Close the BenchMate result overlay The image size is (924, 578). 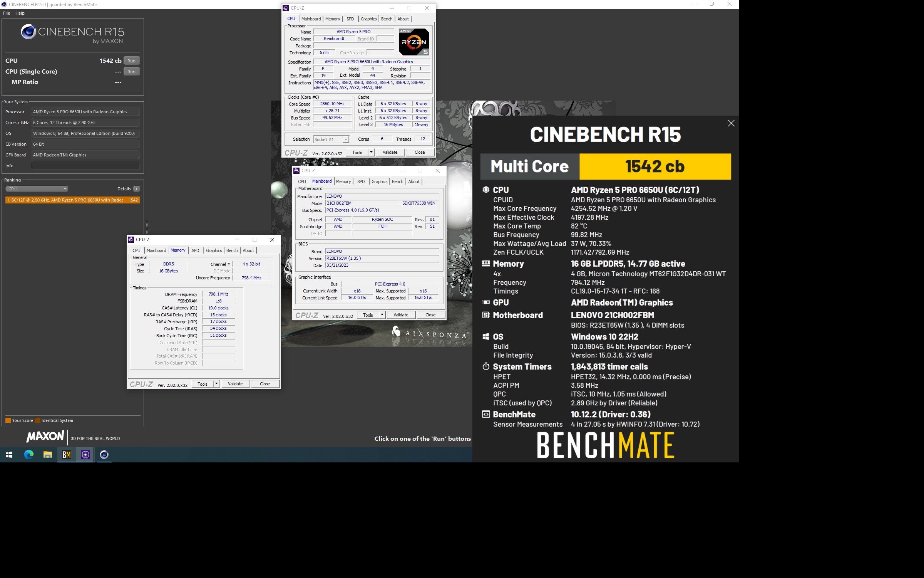coord(731,123)
